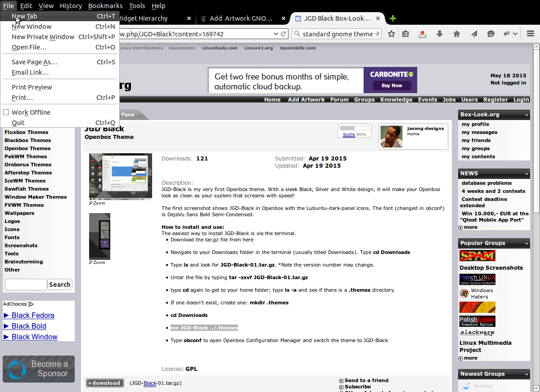Open the slackware group icon
This screenshot has height=392, width=540.
coord(477,333)
